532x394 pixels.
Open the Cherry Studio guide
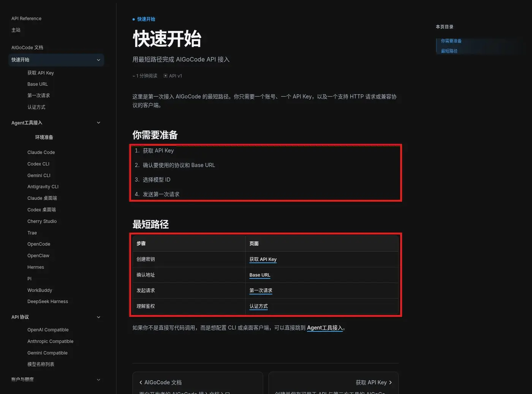tap(42, 221)
